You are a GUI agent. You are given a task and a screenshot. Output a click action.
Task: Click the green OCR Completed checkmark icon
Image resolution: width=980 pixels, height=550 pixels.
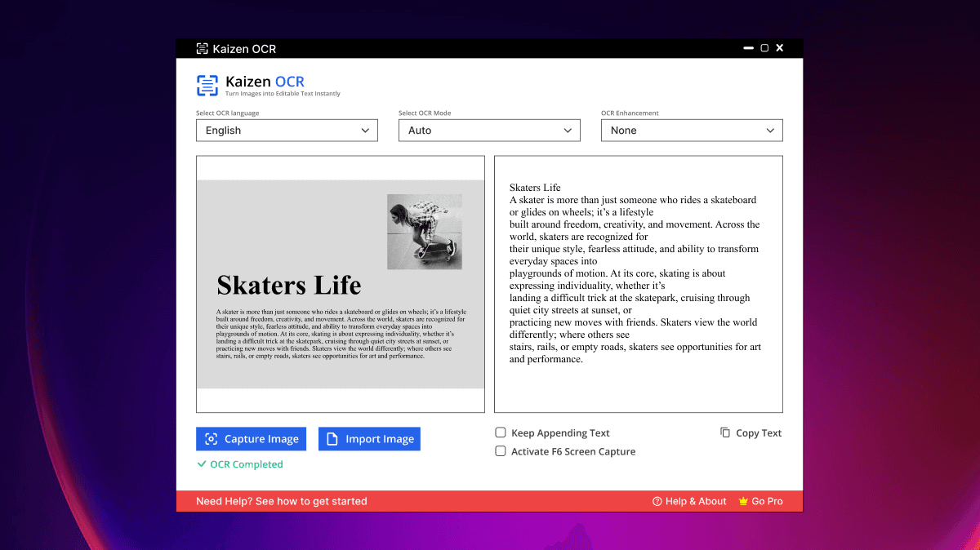pyautogui.click(x=202, y=464)
